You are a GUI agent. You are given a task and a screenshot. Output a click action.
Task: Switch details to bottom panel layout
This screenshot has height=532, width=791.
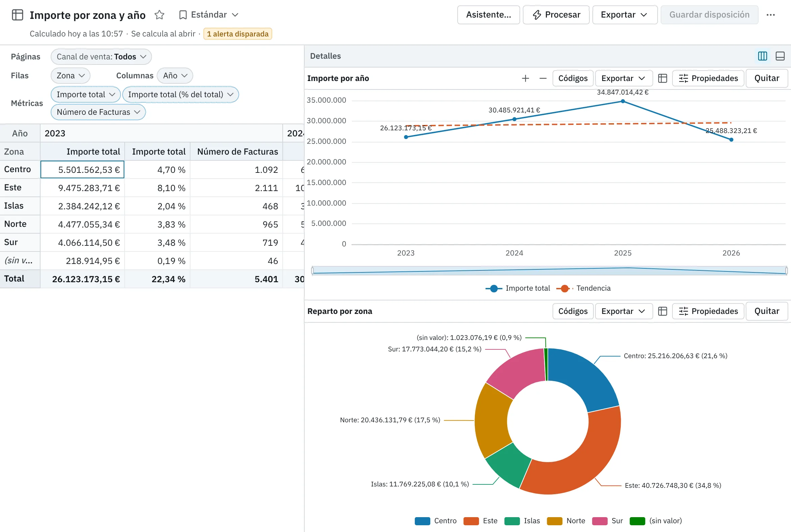pos(780,56)
